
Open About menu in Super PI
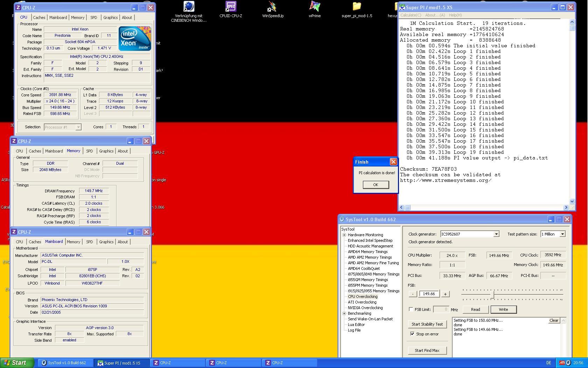click(x=435, y=15)
